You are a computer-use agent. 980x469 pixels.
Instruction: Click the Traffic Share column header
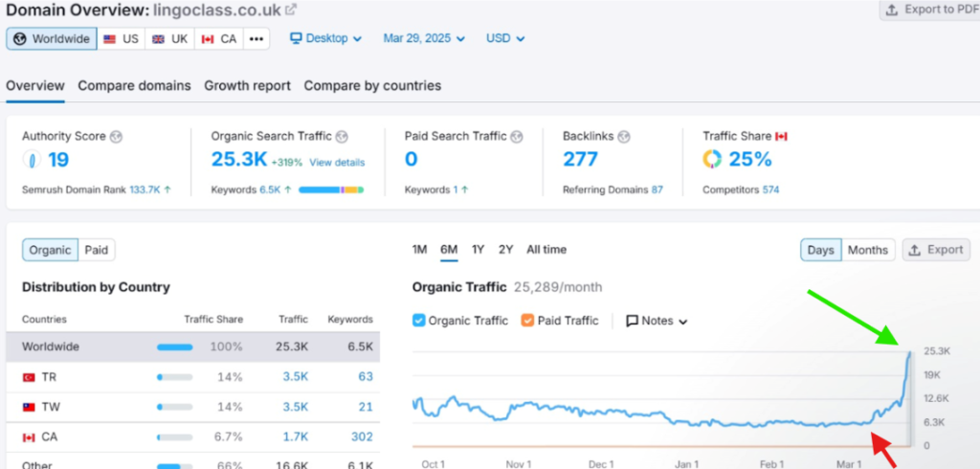tap(213, 320)
